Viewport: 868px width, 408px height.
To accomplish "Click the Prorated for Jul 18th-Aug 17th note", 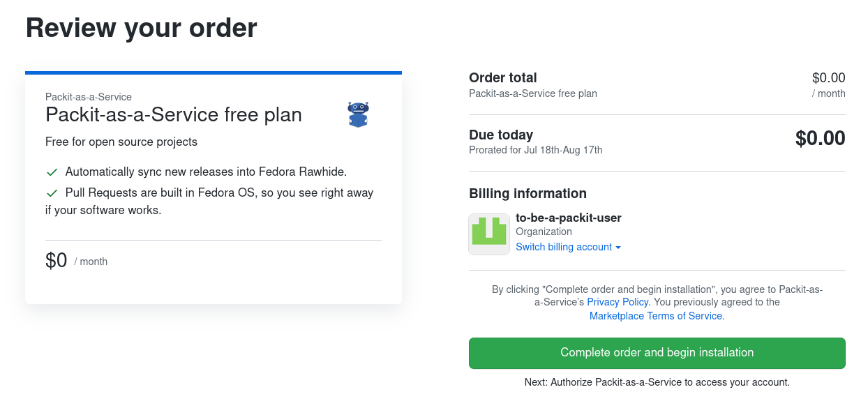I will 535,150.
